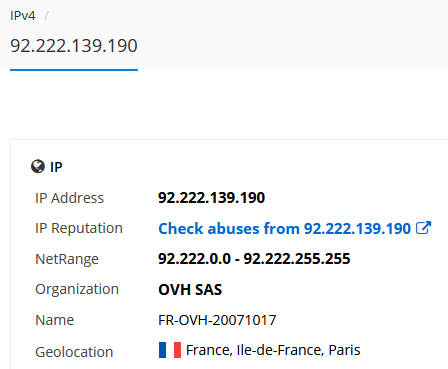448x369 pixels.
Task: Click the IP section heading text
Action: (56, 167)
